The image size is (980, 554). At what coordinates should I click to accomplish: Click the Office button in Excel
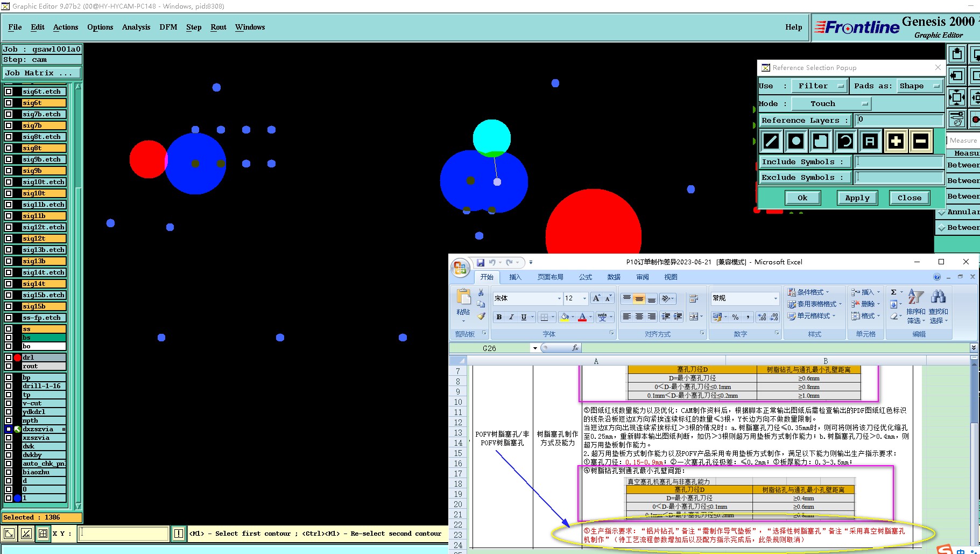pos(460,268)
